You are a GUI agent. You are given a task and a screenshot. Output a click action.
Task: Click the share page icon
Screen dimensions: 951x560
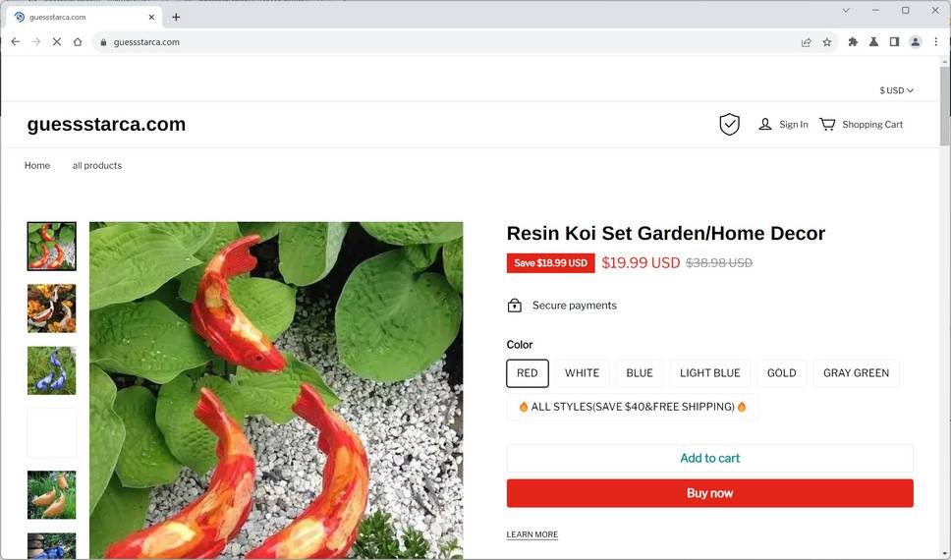pos(807,42)
